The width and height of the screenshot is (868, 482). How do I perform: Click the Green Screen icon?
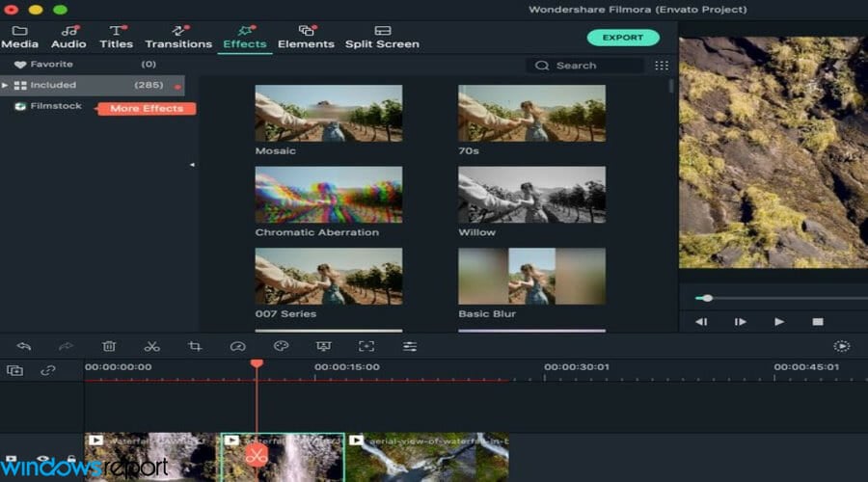324,346
